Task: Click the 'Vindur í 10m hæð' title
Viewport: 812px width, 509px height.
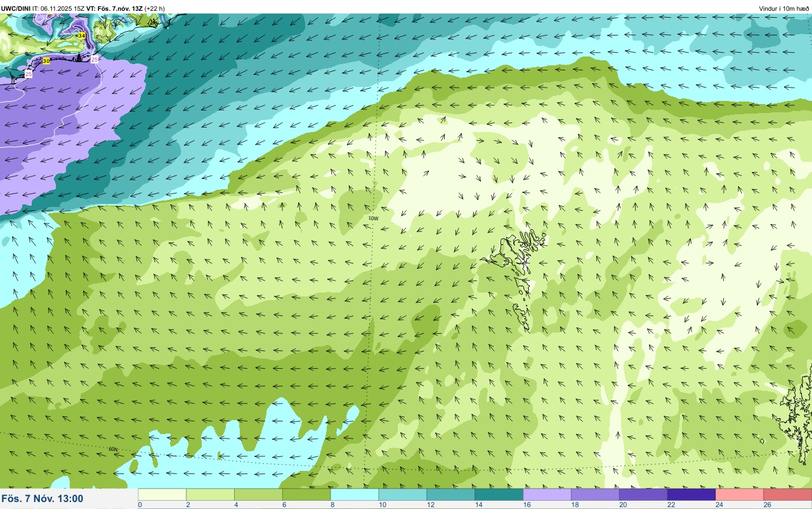Action: coord(783,8)
